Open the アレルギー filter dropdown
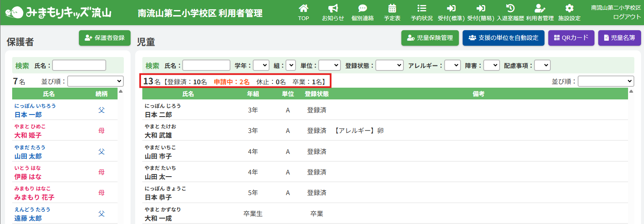Screen dimensions: 644x224 (x=452, y=65)
